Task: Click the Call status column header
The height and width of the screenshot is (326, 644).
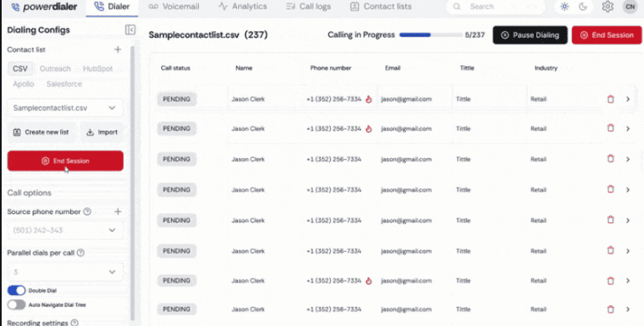Action: coord(175,68)
